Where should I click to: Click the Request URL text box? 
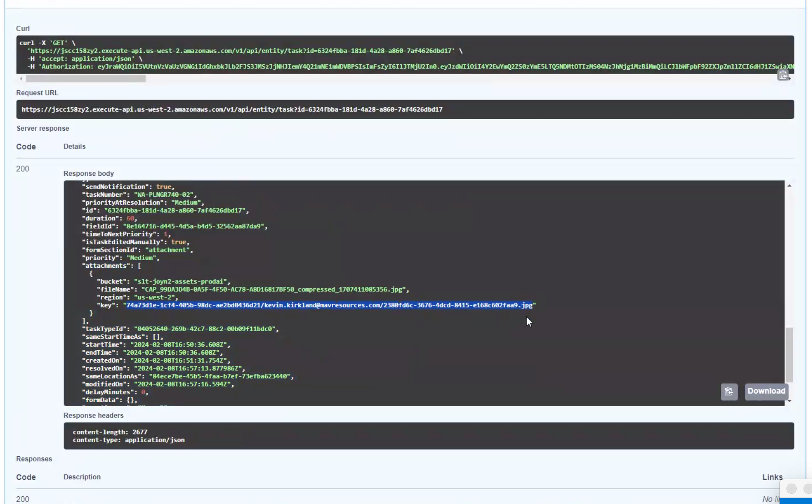pos(405,109)
